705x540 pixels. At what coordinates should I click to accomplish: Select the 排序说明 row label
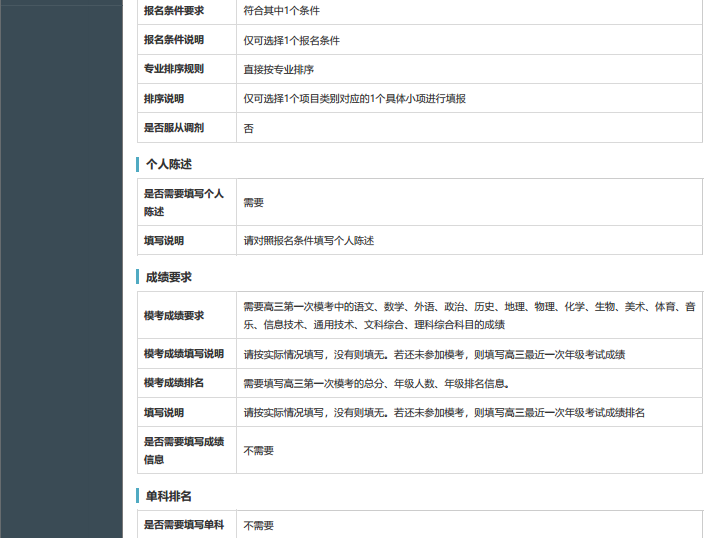pos(164,99)
